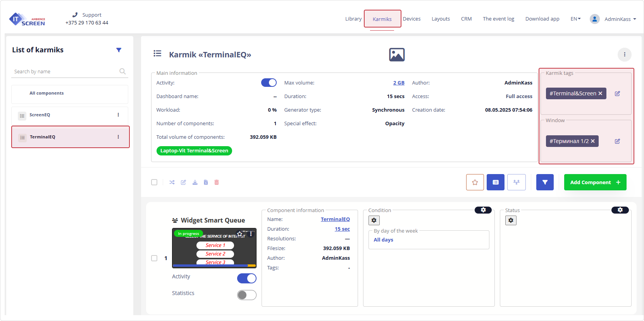This screenshot has width=644, height=321.
Task: Click the blue filter components button
Action: coord(545,182)
